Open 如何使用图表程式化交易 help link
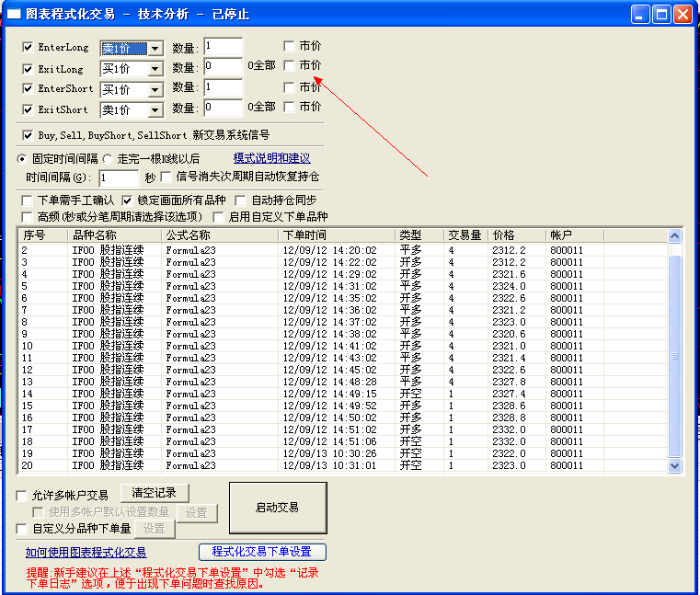This screenshot has height=595, width=700. click(86, 553)
